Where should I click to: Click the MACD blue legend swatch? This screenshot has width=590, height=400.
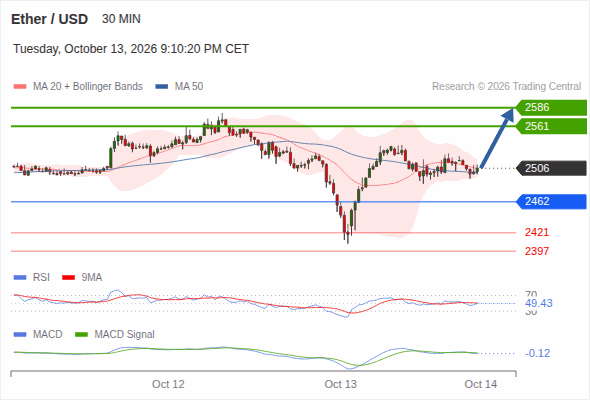click(x=20, y=335)
